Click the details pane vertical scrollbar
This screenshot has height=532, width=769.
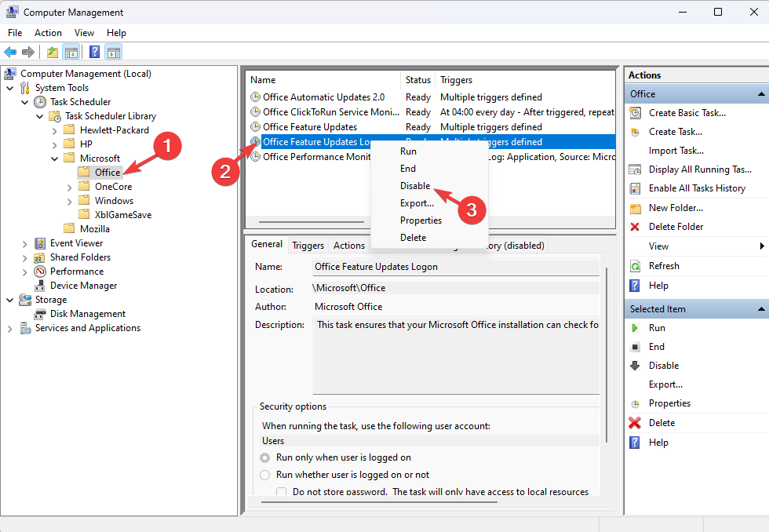tap(607, 355)
